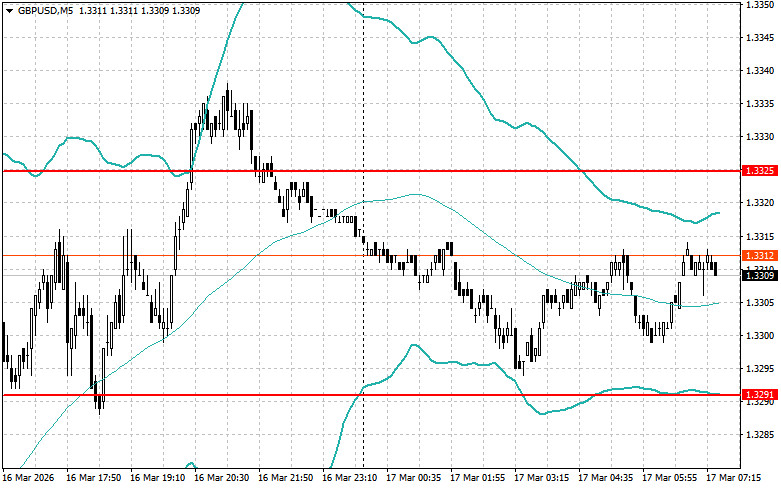Select the red horizontal line at 1.3325
The width and height of the screenshot is (781, 489).
click(x=371, y=171)
